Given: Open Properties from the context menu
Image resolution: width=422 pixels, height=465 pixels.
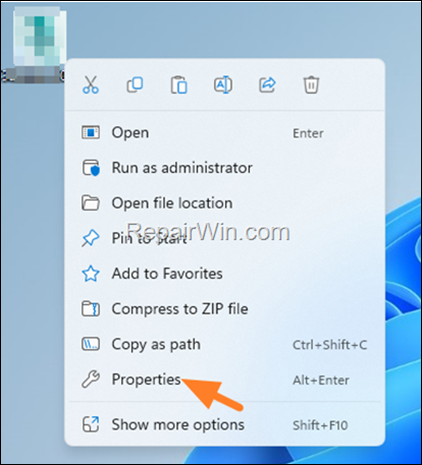Looking at the screenshot, I should point(225,380).
